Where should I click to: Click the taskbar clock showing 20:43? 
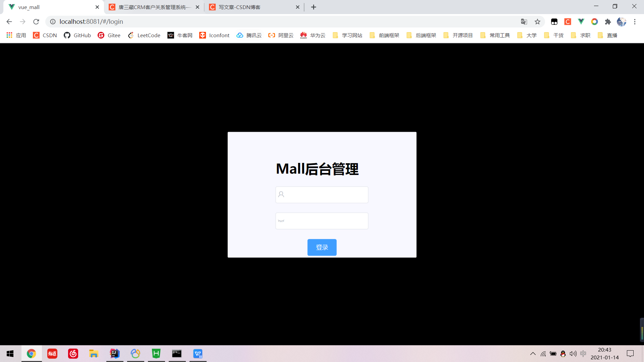[604, 354]
